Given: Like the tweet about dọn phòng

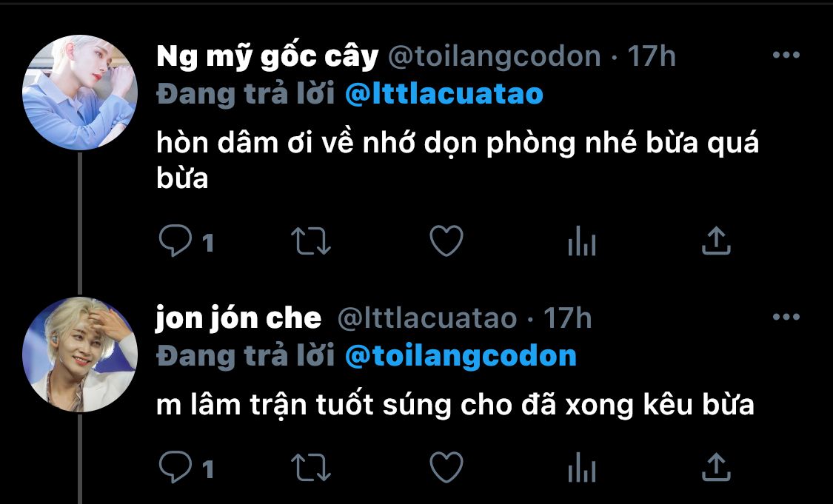Looking at the screenshot, I should tap(446, 241).
